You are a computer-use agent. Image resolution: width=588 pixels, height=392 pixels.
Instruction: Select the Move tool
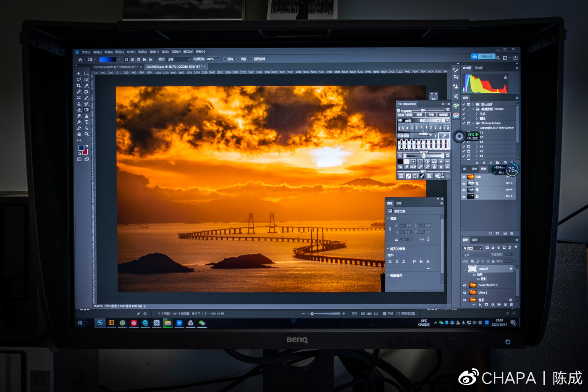tap(79, 74)
